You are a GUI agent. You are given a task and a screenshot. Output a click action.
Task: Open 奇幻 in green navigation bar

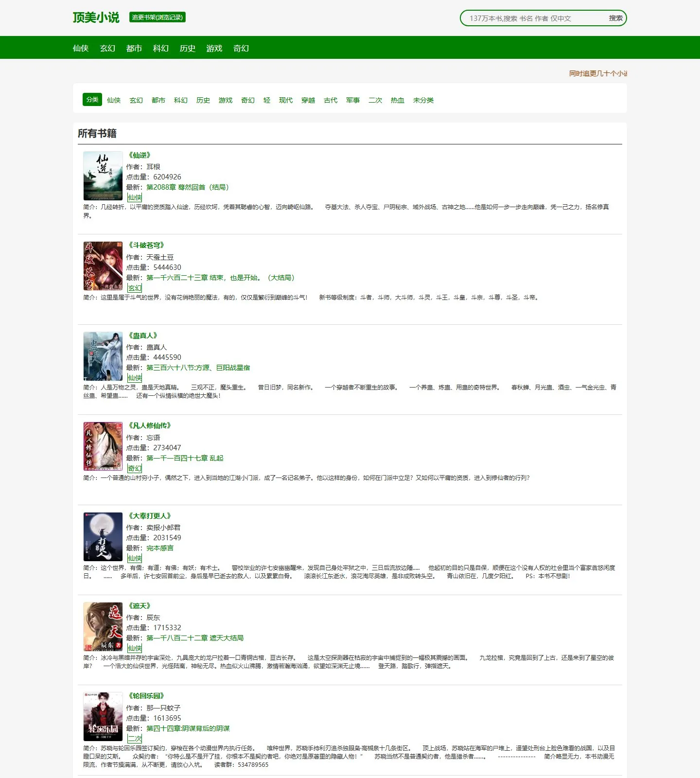pos(241,48)
